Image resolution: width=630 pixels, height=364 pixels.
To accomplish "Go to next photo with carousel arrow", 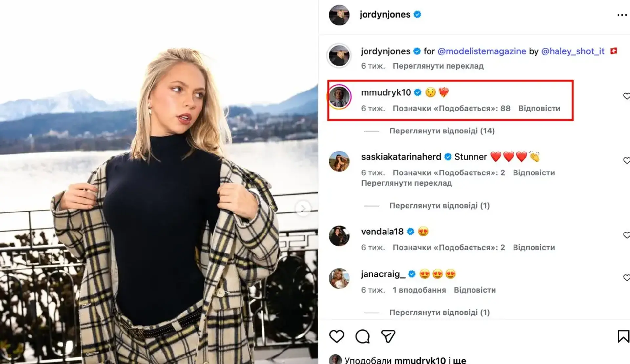I will [303, 209].
